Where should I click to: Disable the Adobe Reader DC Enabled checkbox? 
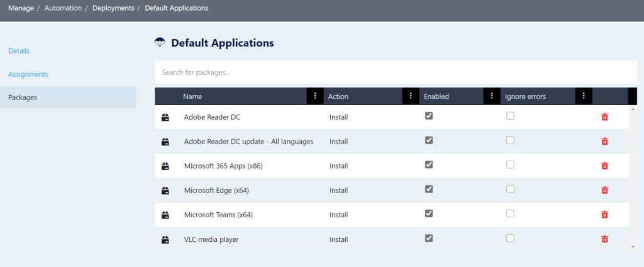[429, 116]
